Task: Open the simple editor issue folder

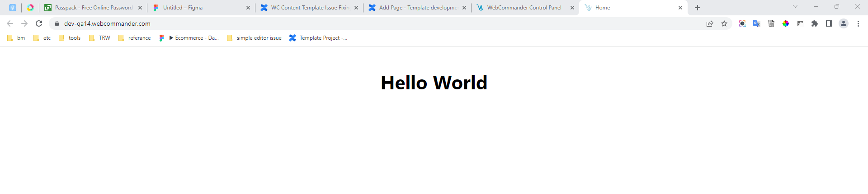Action: point(254,38)
